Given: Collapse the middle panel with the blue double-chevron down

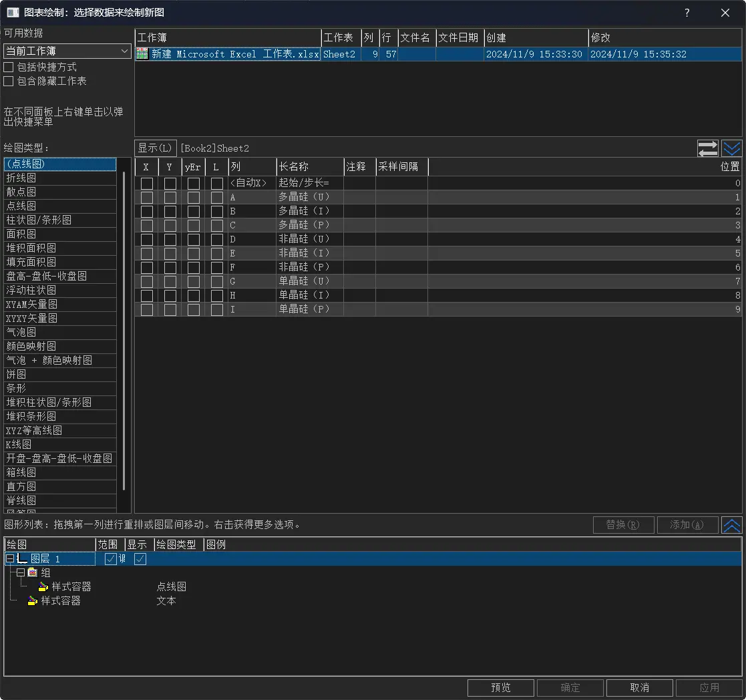Looking at the screenshot, I should coord(732,148).
